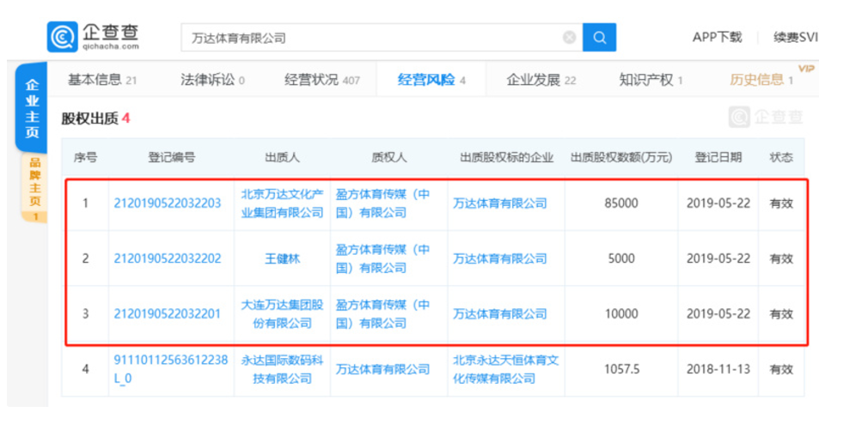Clear the search box with the X icon
This screenshot has width=868, height=443.
[569, 38]
